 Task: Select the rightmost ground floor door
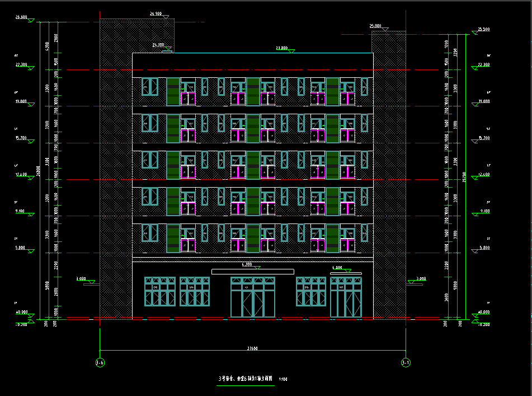(x=346, y=297)
